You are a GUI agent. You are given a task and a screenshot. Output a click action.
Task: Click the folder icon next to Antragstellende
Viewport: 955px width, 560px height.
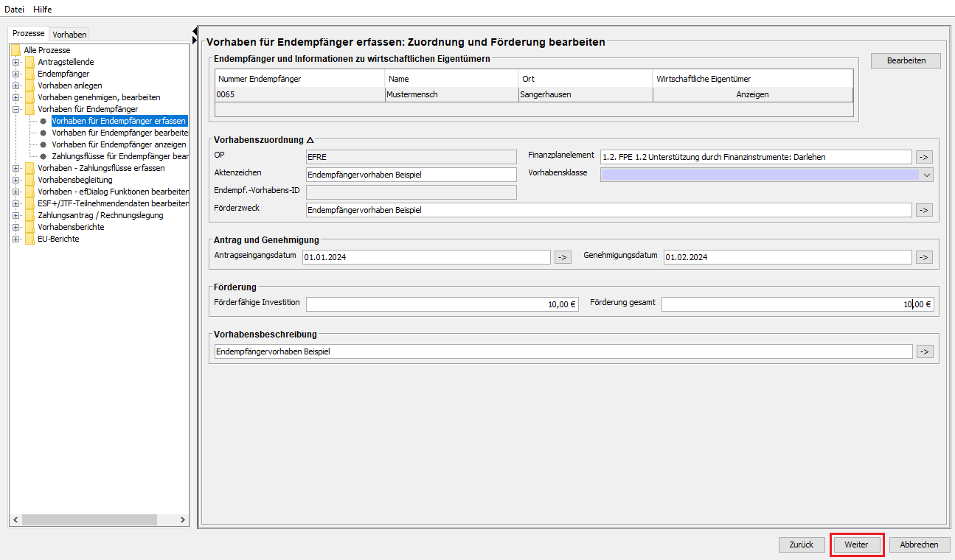29,62
